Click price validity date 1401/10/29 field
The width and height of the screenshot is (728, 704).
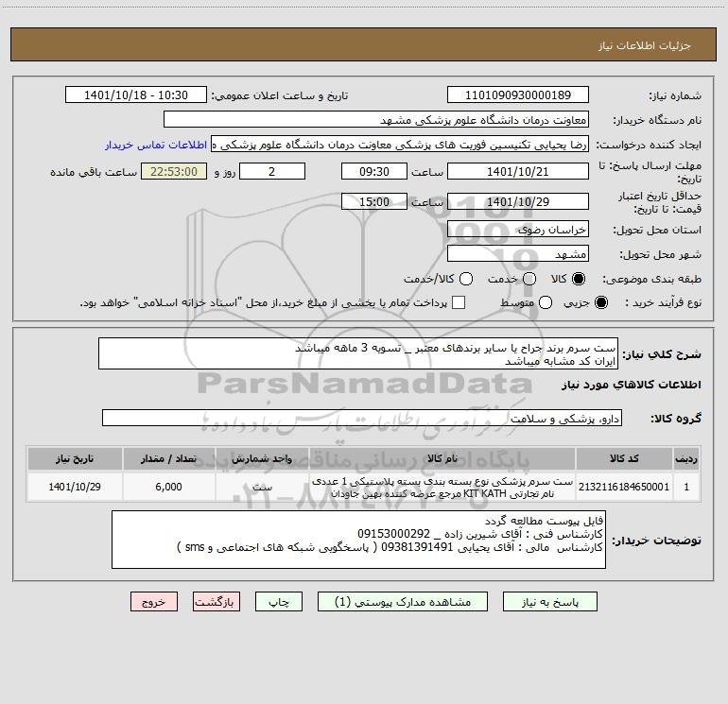click(x=518, y=201)
